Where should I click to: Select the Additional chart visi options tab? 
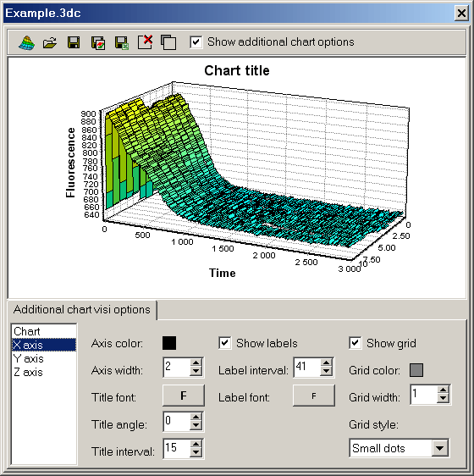82,310
